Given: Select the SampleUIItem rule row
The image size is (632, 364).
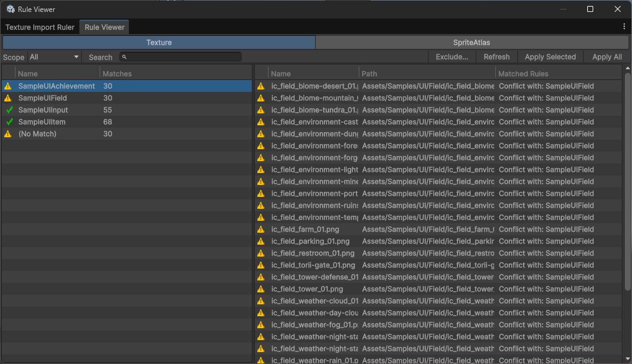Looking at the screenshot, I should click(127, 122).
